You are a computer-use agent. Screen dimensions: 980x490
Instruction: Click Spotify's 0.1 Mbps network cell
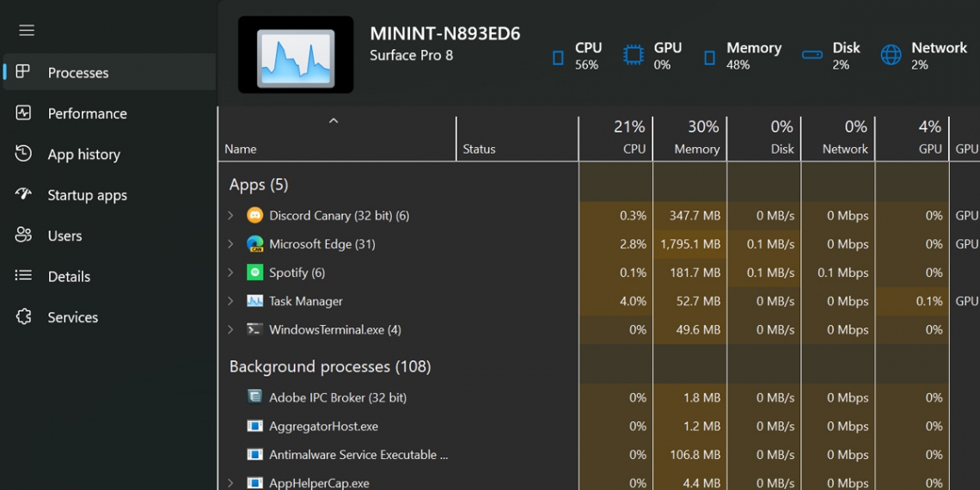(x=838, y=273)
